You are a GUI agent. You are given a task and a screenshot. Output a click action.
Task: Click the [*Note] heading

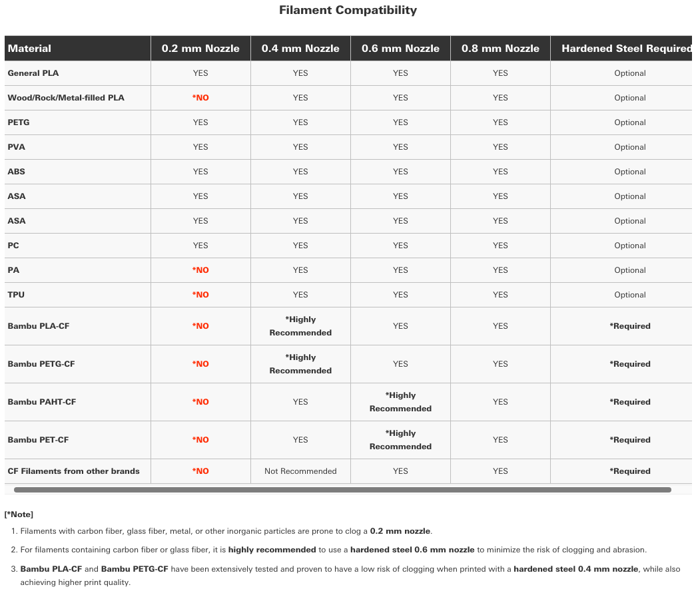(x=19, y=514)
